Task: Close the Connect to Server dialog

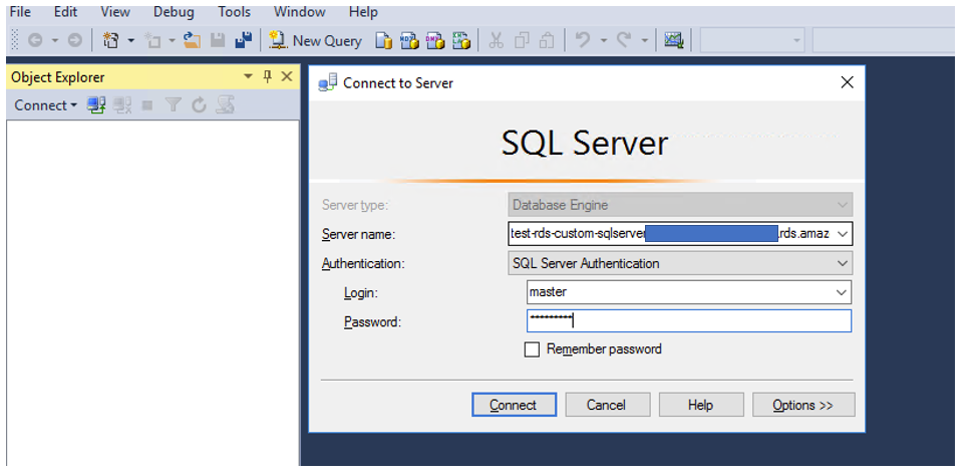Action: [847, 82]
